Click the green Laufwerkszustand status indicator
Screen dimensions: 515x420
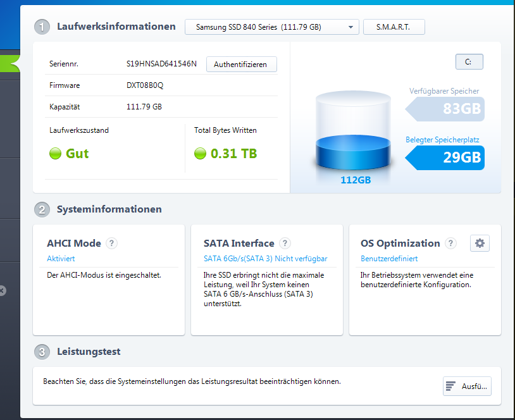[55, 153]
